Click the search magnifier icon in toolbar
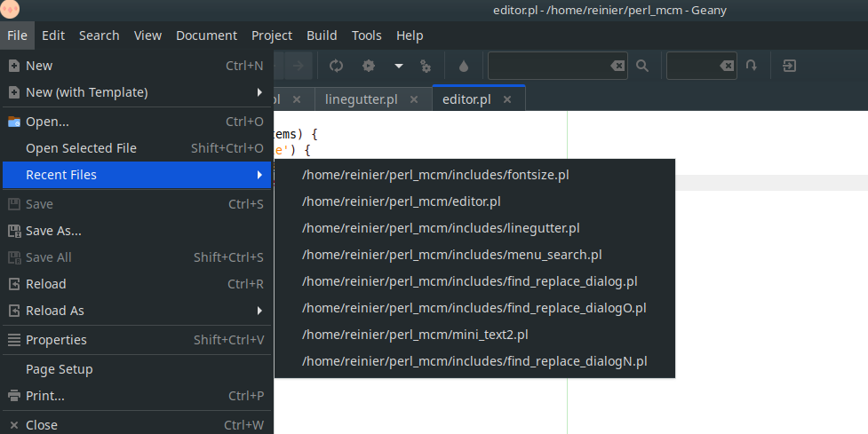Viewport: 868px width, 434px height. (642, 66)
